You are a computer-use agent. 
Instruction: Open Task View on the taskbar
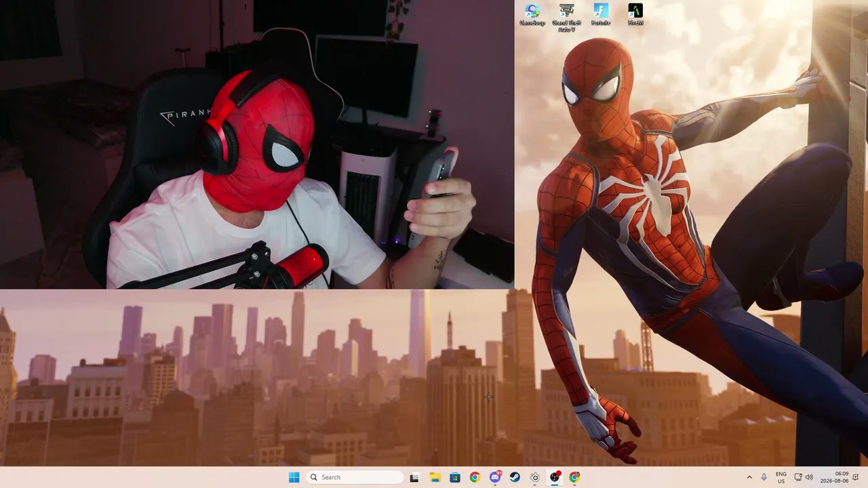click(414, 477)
